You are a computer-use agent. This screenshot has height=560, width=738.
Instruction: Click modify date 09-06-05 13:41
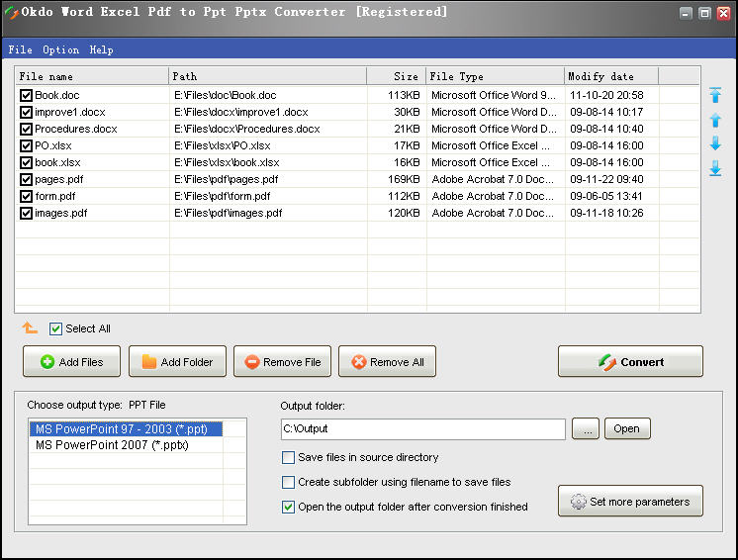click(606, 197)
